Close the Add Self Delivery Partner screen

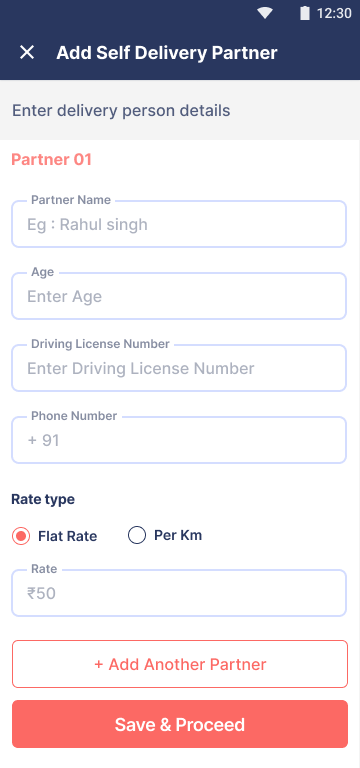(x=27, y=52)
